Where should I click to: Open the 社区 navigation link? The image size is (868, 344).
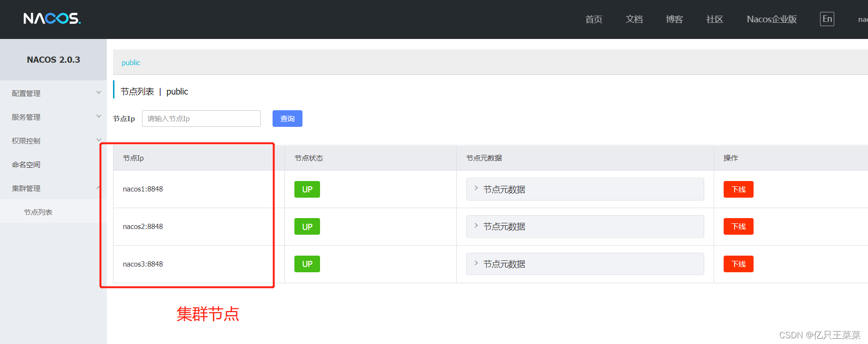[x=715, y=19]
